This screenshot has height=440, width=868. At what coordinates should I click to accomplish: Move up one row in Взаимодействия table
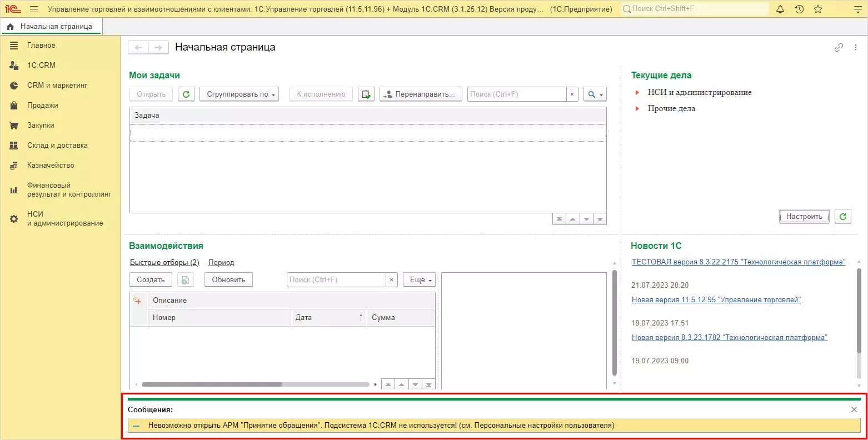pyautogui.click(x=402, y=384)
